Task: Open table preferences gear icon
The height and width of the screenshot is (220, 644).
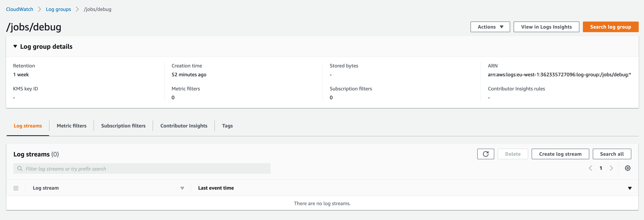Action: [x=628, y=168]
